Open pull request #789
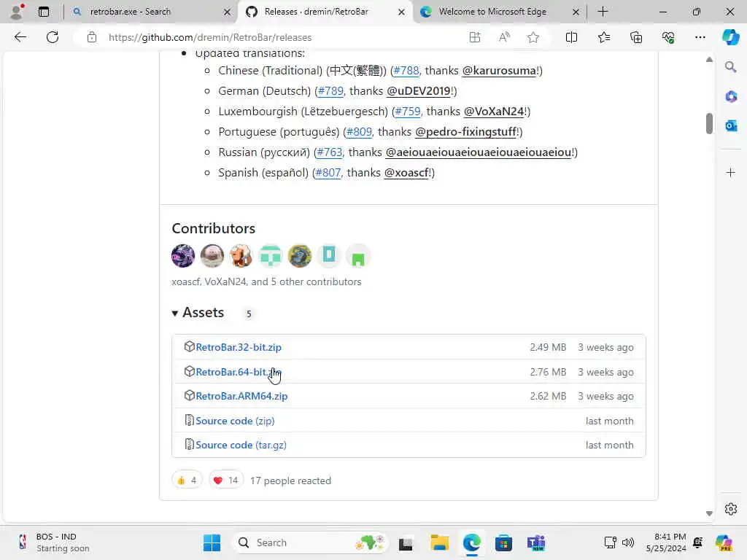 [x=330, y=91]
